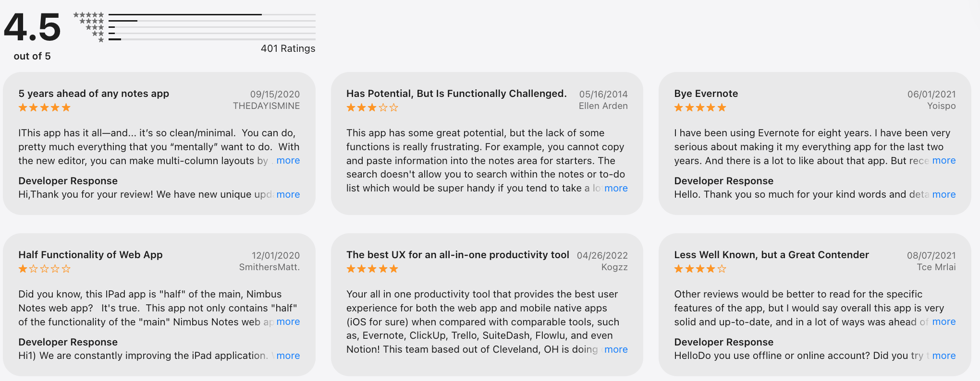Click the five-star rating on THEDAYISMINE's review

[44, 107]
